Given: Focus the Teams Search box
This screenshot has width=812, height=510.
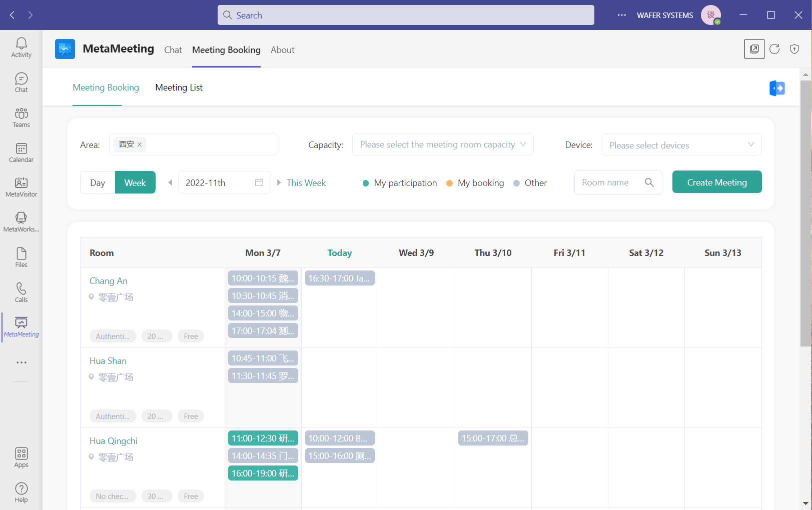Looking at the screenshot, I should pyautogui.click(x=406, y=15).
